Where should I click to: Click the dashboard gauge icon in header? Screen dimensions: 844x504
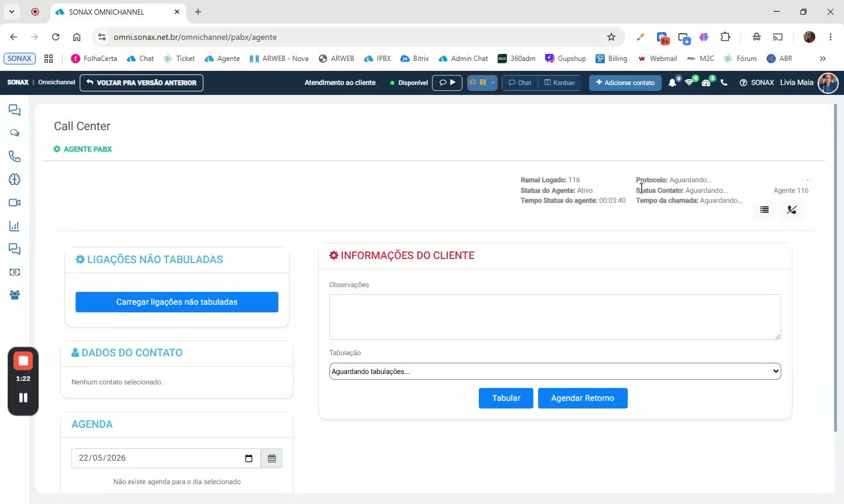point(706,83)
